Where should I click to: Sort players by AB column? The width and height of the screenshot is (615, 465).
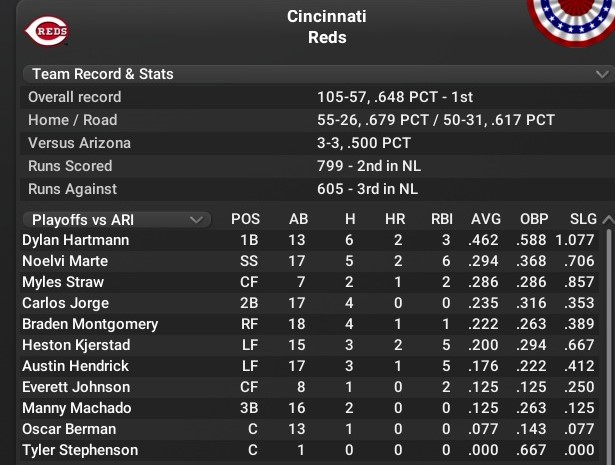point(298,219)
